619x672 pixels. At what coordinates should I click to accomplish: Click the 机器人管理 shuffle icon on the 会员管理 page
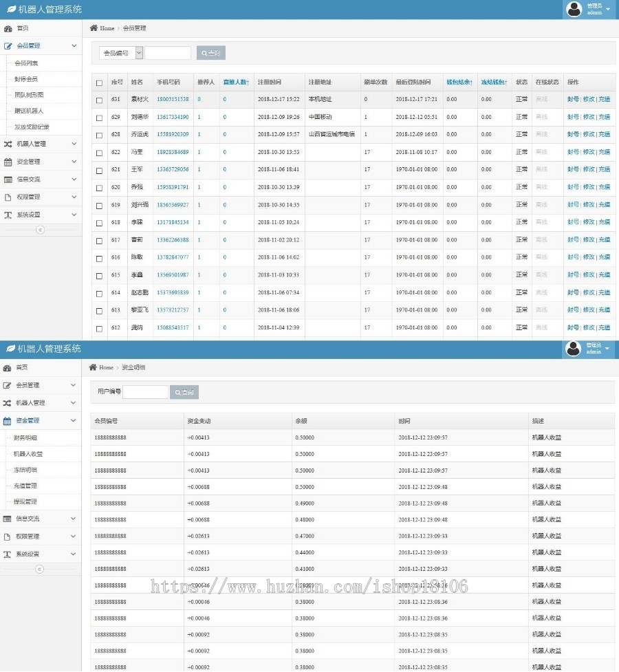click(8, 144)
